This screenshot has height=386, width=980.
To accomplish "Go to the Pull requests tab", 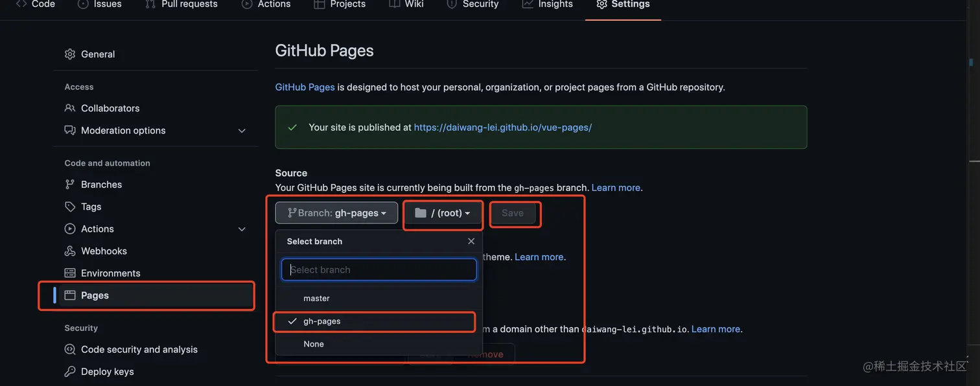I will tap(181, 4).
